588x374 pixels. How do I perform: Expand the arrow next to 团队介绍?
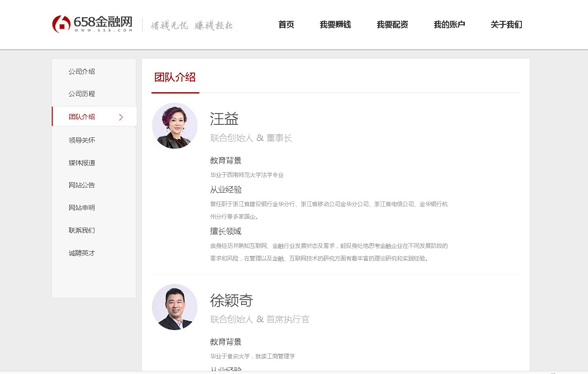(x=121, y=117)
